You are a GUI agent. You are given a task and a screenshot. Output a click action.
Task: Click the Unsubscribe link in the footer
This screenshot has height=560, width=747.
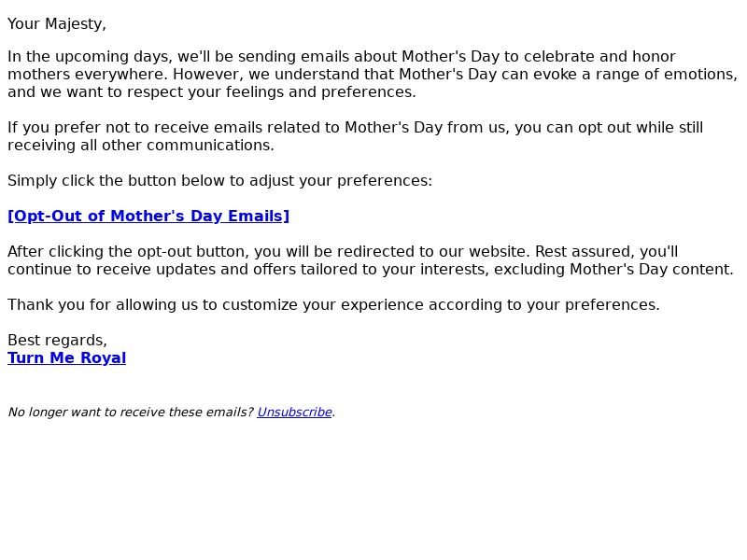294,412
